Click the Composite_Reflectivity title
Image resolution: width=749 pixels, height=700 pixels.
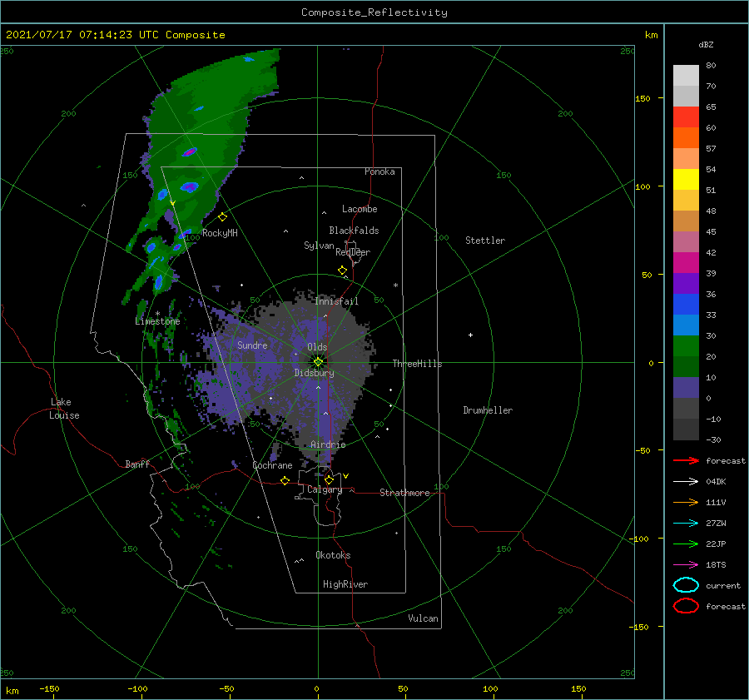click(x=374, y=12)
